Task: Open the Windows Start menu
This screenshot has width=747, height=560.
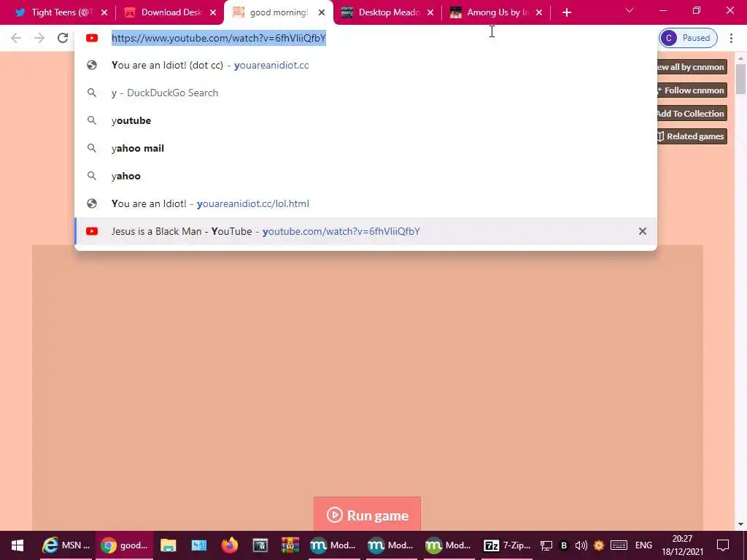Action: tap(18, 545)
